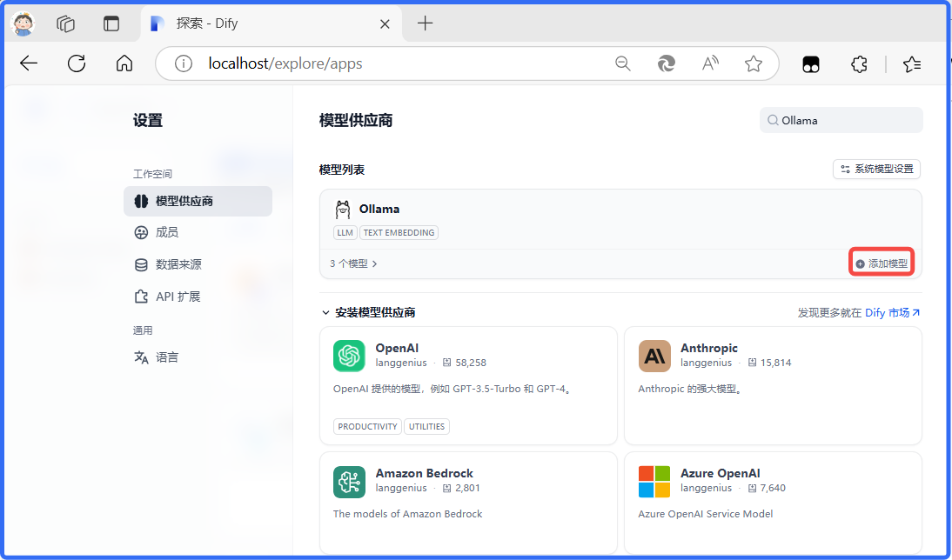Click the Anthropic logo icon
This screenshot has height=560, width=952.
click(654, 356)
